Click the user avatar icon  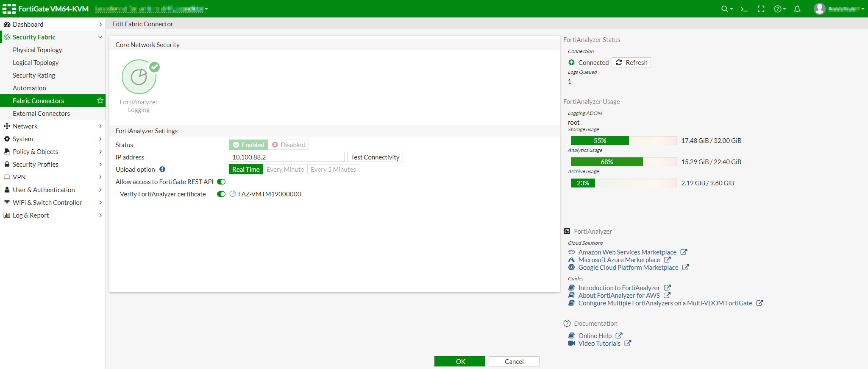819,8
